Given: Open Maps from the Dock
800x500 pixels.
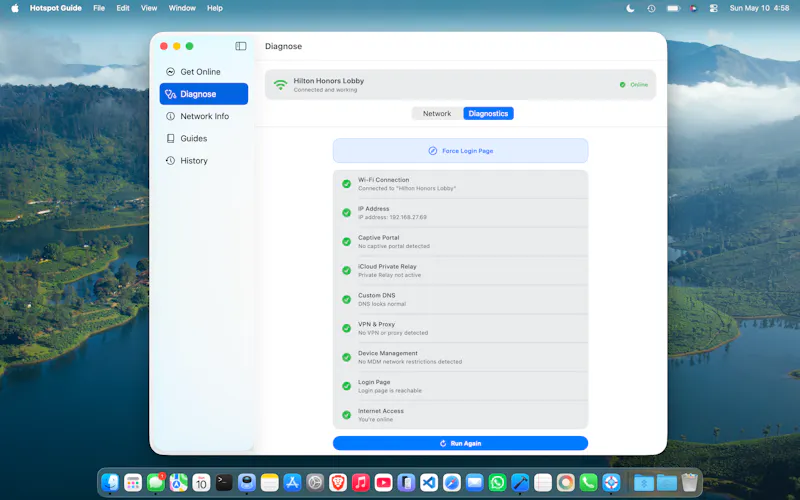Looking at the screenshot, I should pyautogui.click(x=179, y=482).
